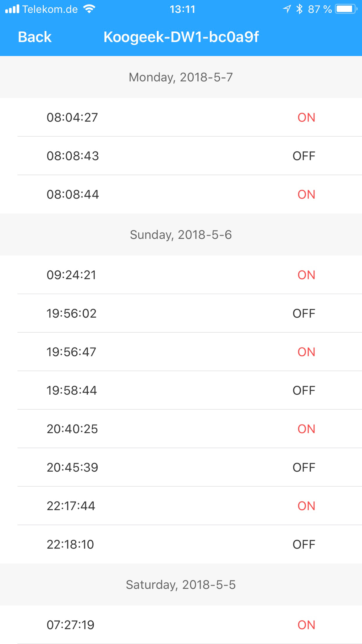Tap the battery indicator icon

tap(346, 9)
